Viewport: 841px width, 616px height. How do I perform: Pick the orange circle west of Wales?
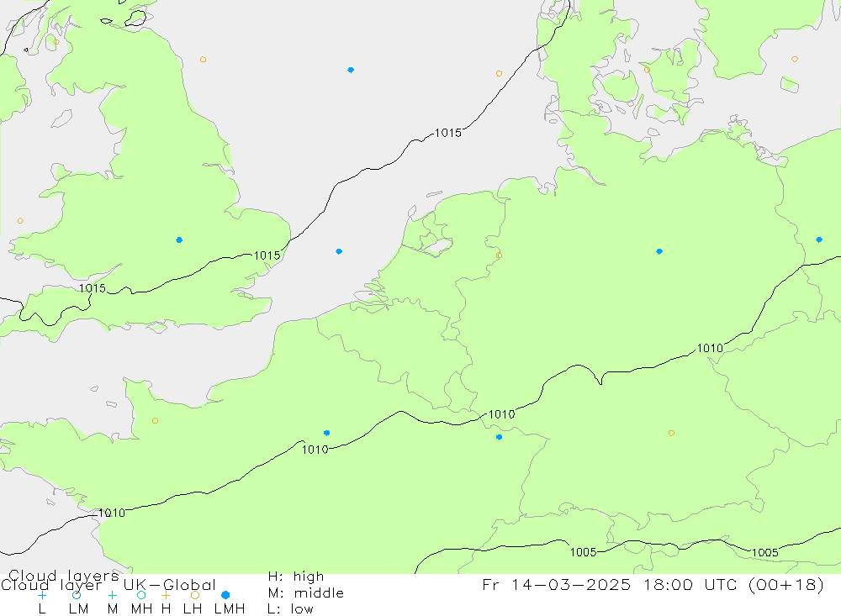point(20,221)
